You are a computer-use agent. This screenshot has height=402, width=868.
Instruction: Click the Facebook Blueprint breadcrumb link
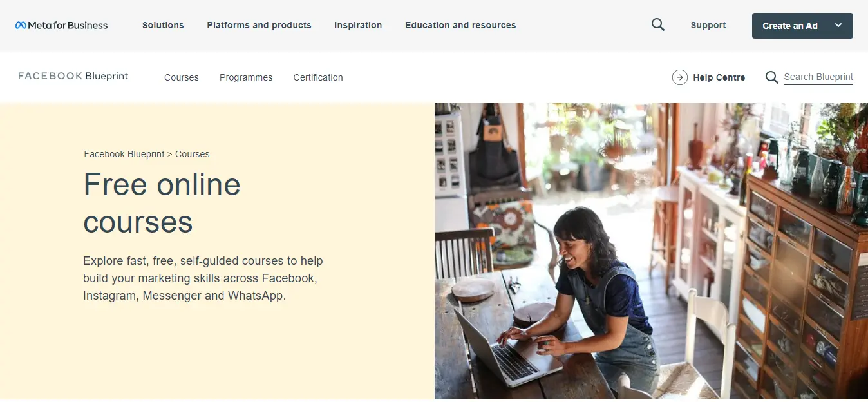124,154
